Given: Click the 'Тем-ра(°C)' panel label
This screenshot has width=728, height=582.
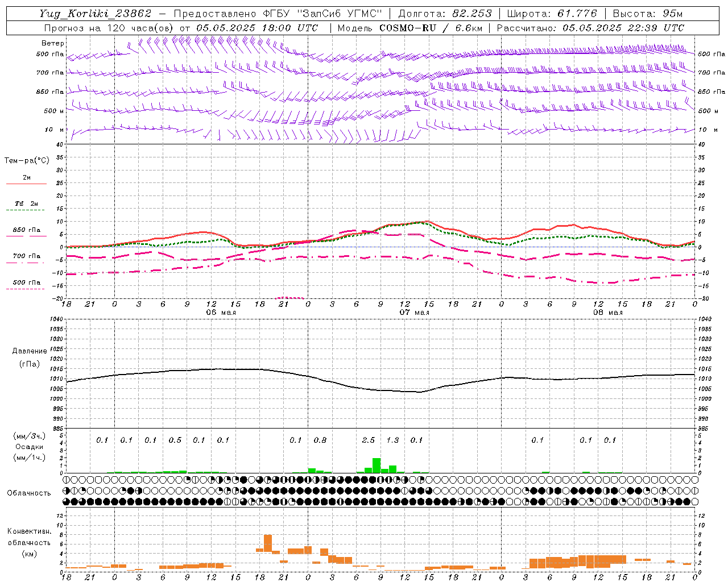Looking at the screenshot, I should (x=27, y=161).
